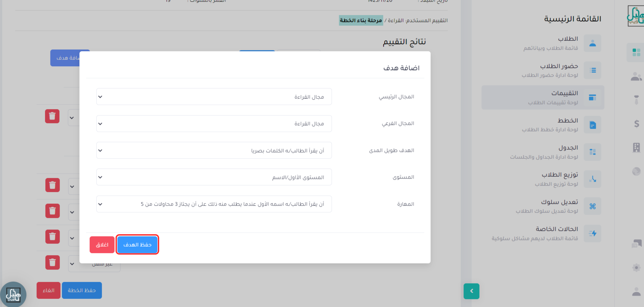
Task: Click the building icon in rail
Action: (x=636, y=147)
